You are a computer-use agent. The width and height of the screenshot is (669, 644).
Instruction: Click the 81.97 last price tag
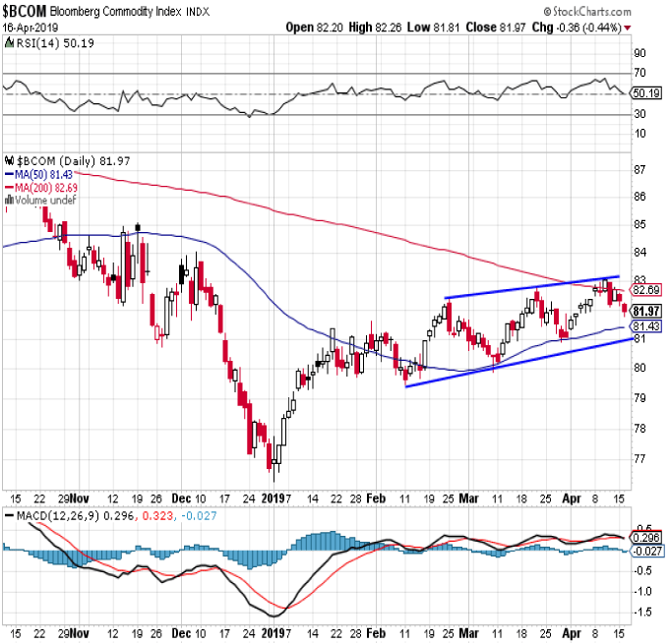[x=642, y=310]
